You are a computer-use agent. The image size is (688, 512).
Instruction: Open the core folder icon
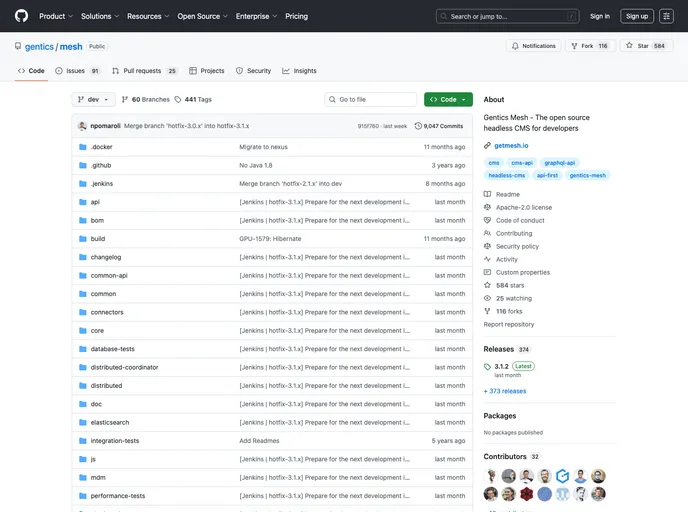point(82,331)
